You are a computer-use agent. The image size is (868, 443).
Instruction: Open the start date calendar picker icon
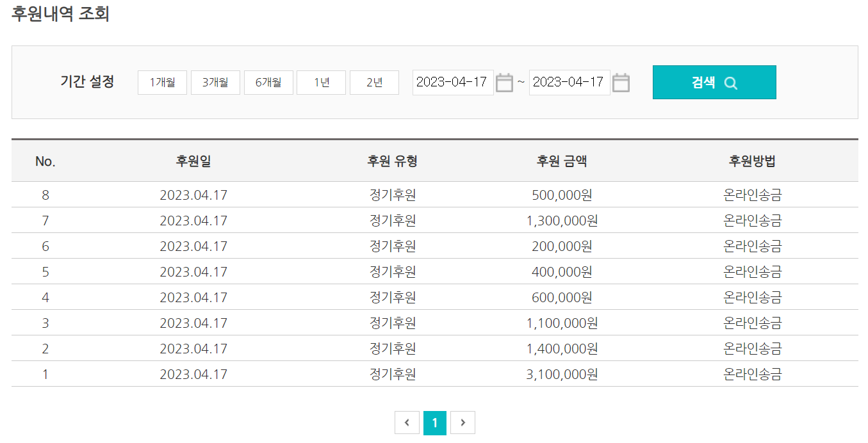point(505,83)
